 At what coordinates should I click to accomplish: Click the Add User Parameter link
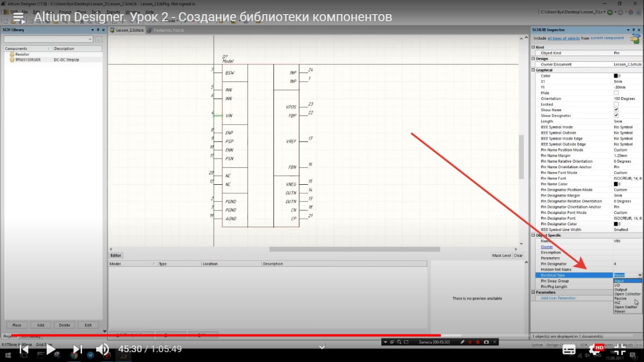click(558, 298)
